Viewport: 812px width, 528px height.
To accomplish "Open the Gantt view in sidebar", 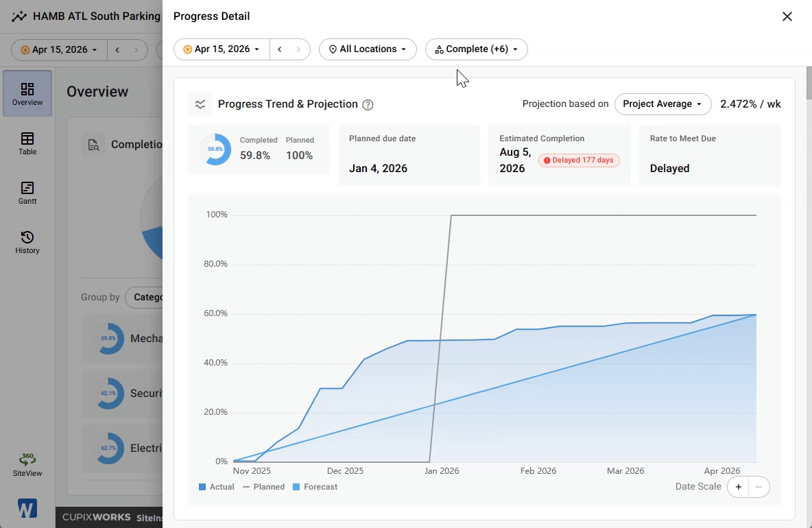I will pos(27,193).
